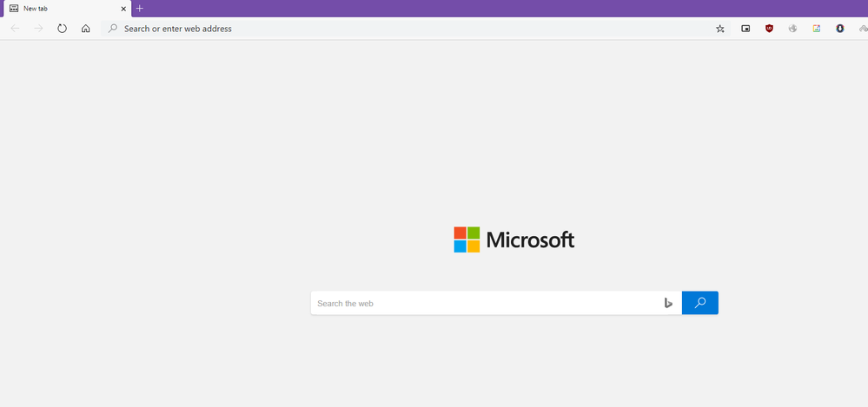Click the Bing logo in search box
Viewport: 868px width, 407px height.
click(x=668, y=303)
